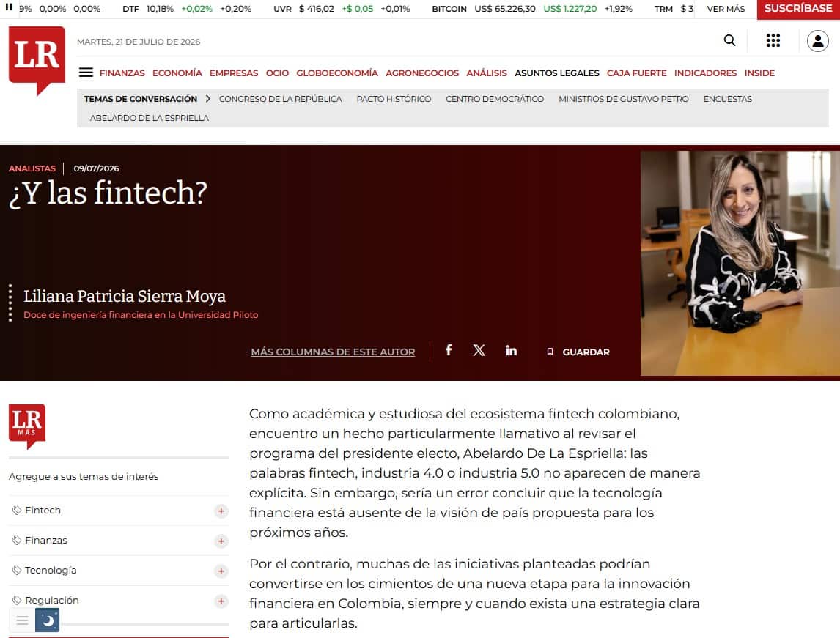Pause the scrolling market ticker
The width and height of the screenshot is (840, 638).
tap(9, 7)
